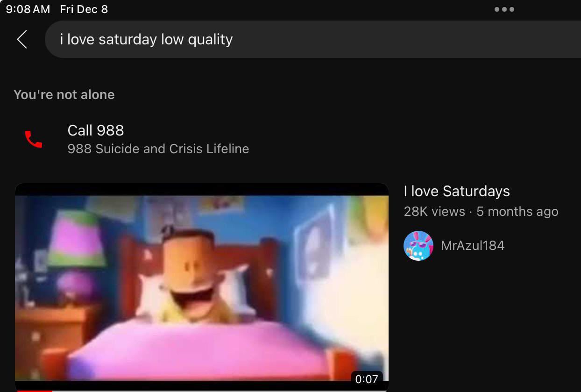
Task: Tap the red phone handset icon
Action: [x=34, y=139]
